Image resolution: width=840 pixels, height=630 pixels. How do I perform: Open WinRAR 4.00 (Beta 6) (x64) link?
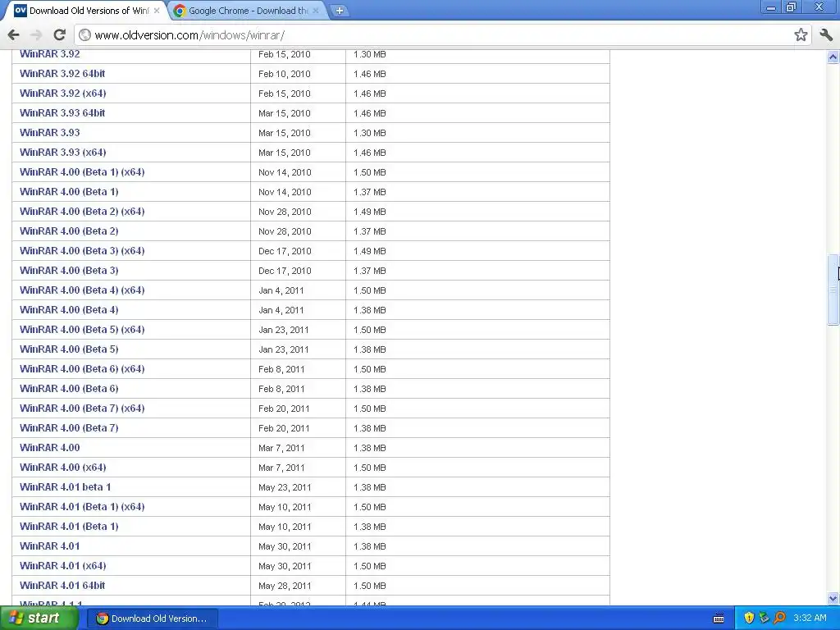[82, 368]
